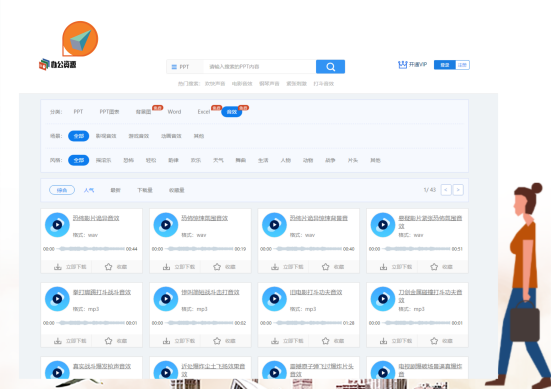The height and width of the screenshot is (390, 551).
Task: Go to next results page arrow
Action: click(458, 190)
